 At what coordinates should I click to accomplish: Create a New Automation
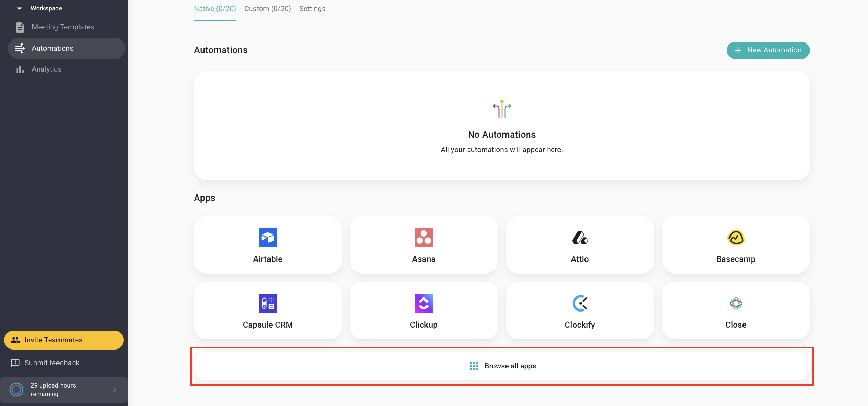coord(768,50)
